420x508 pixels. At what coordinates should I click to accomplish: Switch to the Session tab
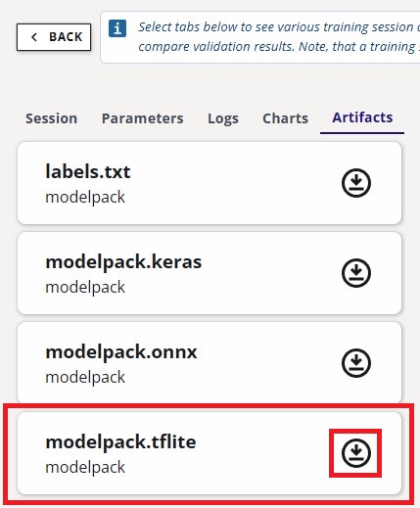52,118
